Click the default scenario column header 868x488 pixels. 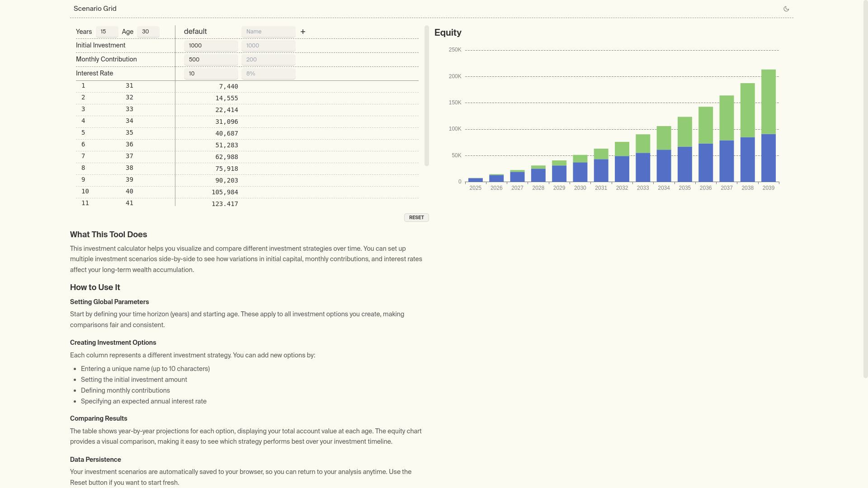point(195,32)
